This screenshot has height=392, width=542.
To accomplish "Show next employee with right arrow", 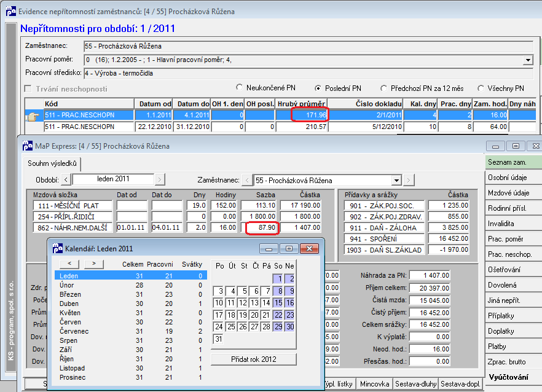I will (409, 180).
